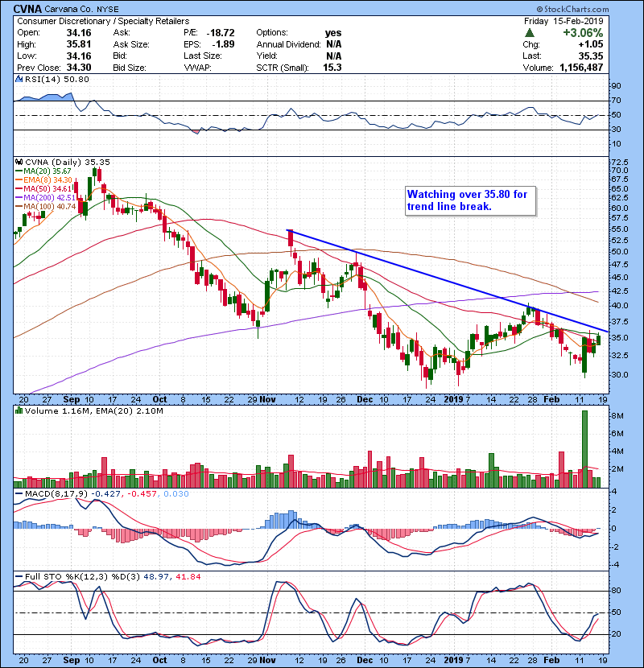Click the small chart icon beside RSI(14)
Image resolution: width=644 pixels, height=668 pixels.
(x=19, y=79)
